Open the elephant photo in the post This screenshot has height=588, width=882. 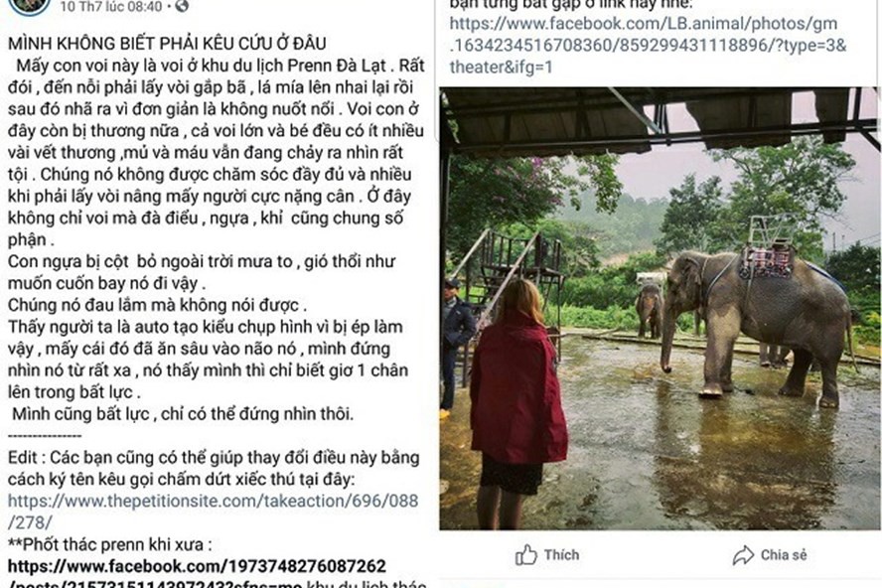pos(660,308)
